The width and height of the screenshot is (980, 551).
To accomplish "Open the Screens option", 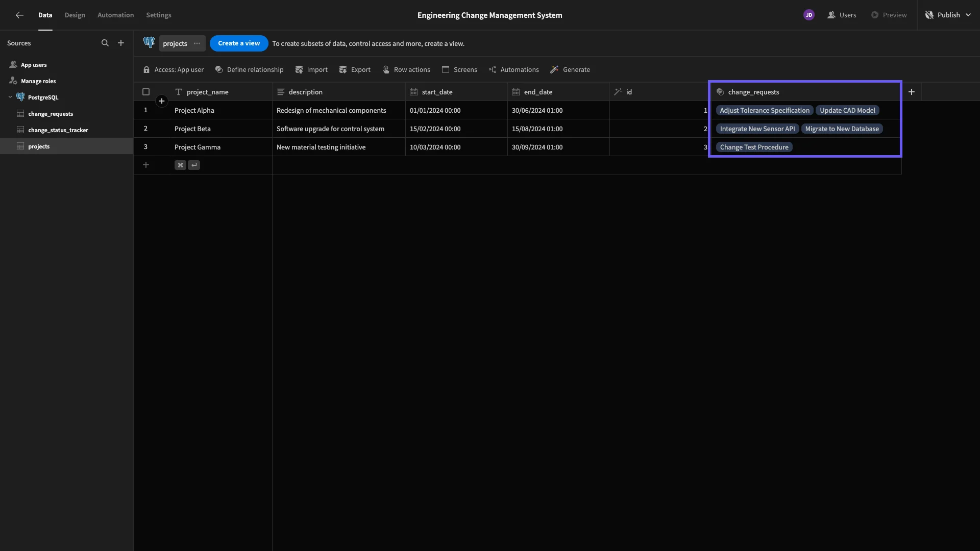I will pos(459,70).
